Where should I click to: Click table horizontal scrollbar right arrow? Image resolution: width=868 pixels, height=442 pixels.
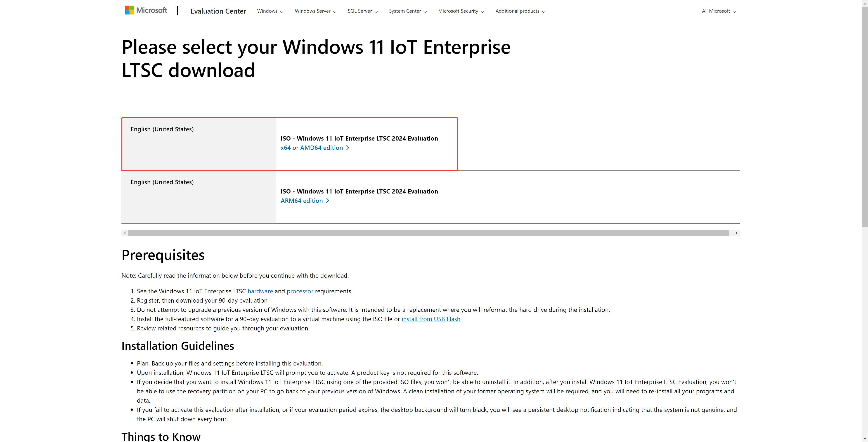coord(737,233)
